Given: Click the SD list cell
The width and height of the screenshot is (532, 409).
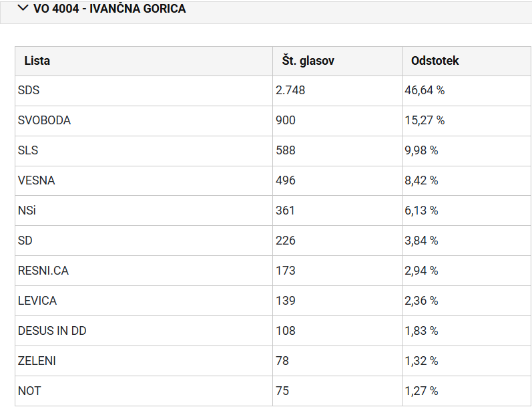Looking at the screenshot, I should click(x=144, y=241).
